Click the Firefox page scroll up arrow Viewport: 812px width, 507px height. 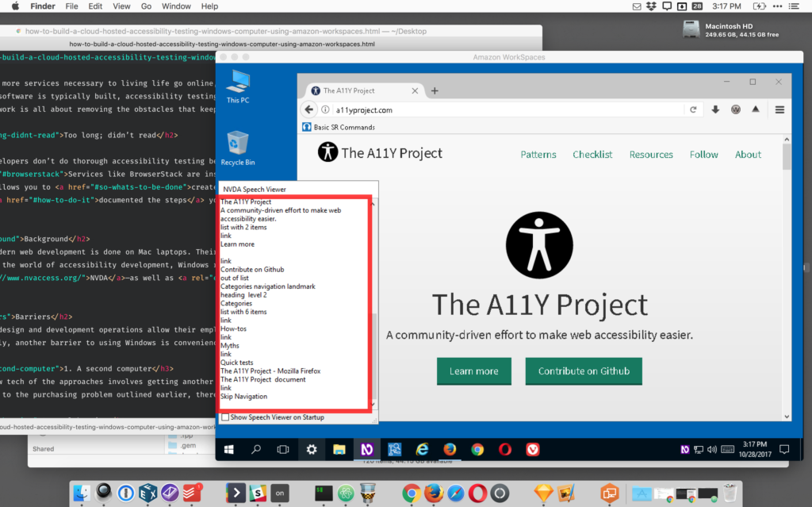[x=787, y=140]
